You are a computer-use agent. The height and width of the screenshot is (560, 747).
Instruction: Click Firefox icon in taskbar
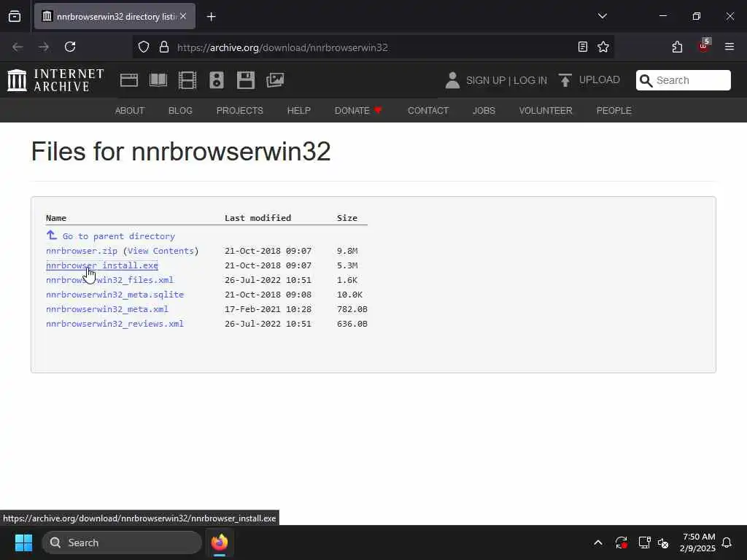pyautogui.click(x=220, y=542)
